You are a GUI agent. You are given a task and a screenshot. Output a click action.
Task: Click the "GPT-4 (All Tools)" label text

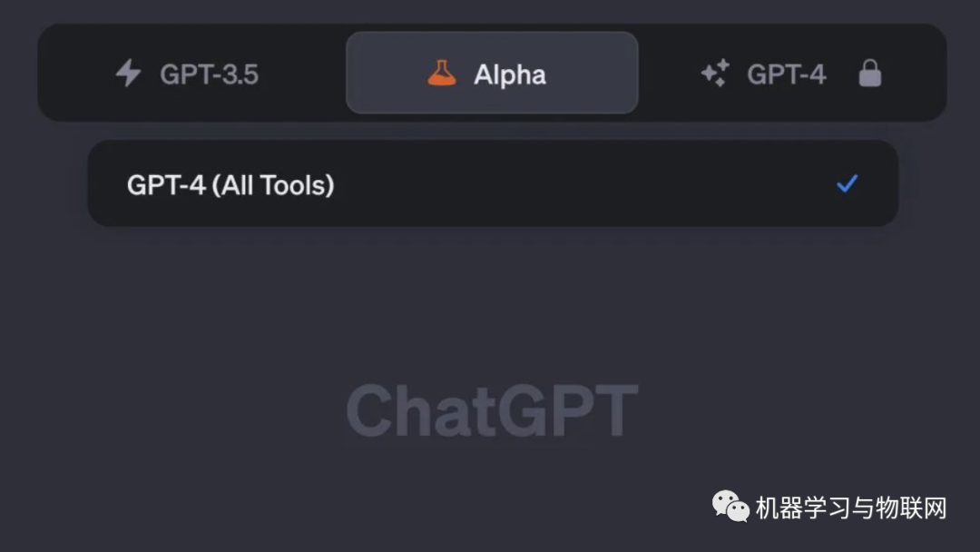pos(230,185)
